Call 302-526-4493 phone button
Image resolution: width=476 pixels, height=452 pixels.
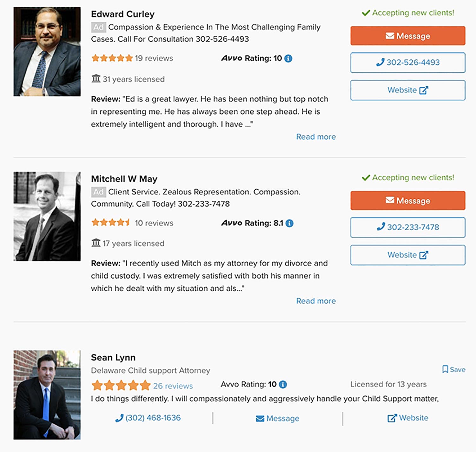pyautogui.click(x=408, y=63)
